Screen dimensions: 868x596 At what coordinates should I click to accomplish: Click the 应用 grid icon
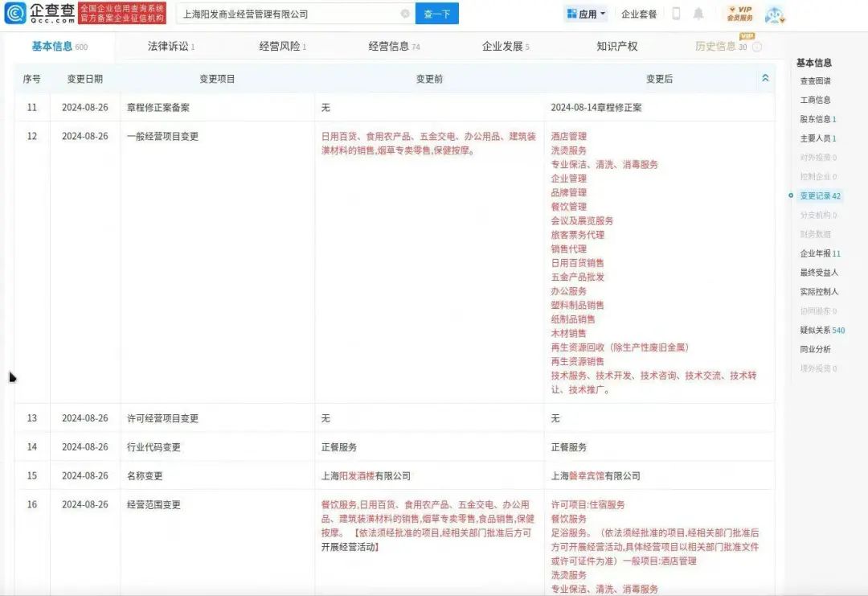[x=571, y=14]
